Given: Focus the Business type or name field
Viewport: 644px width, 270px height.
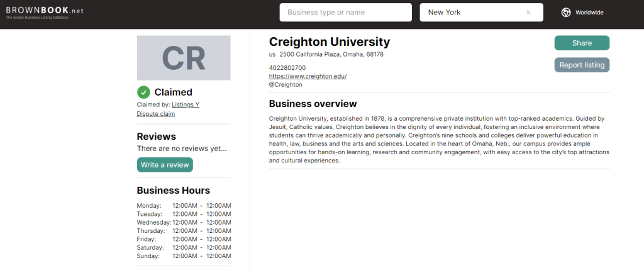Looking at the screenshot, I should (x=345, y=13).
